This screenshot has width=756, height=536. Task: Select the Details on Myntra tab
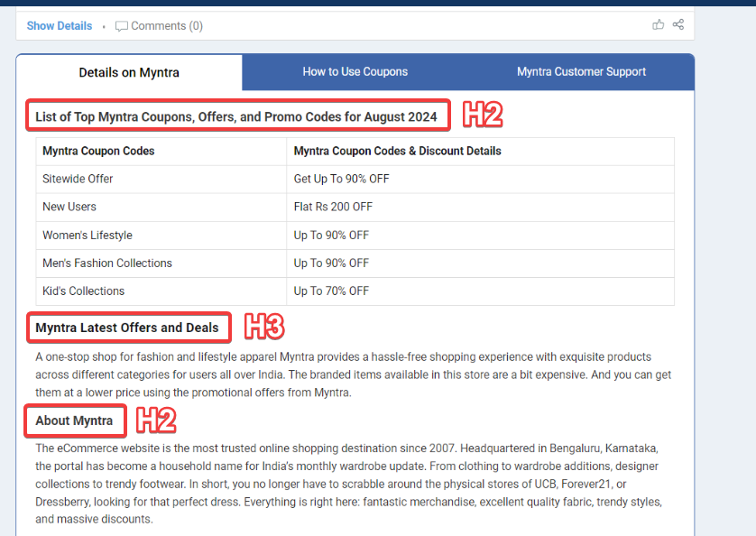tap(129, 72)
